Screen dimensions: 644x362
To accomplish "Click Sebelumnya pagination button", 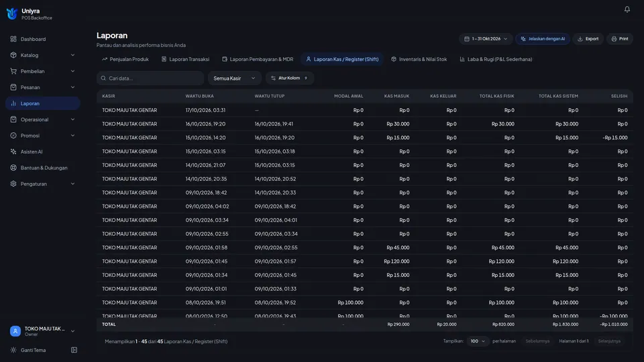I will (537, 341).
